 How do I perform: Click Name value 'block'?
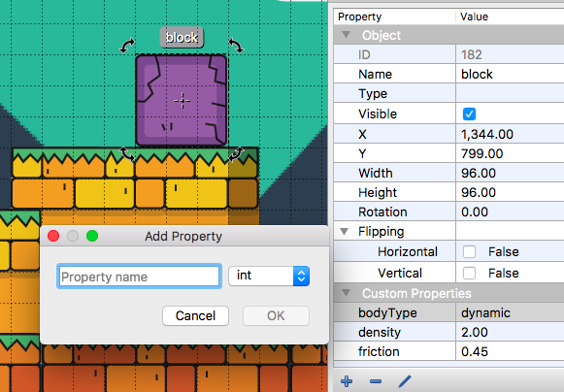(x=477, y=74)
